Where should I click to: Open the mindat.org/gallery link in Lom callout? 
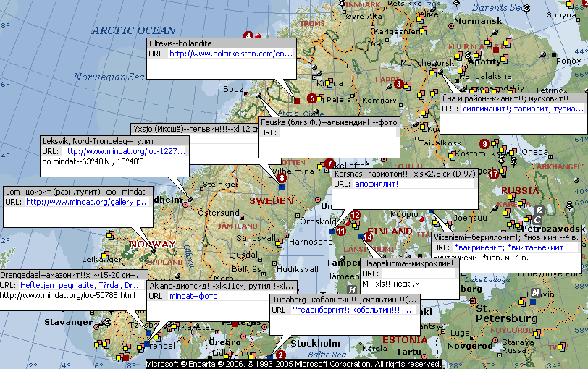88,202
